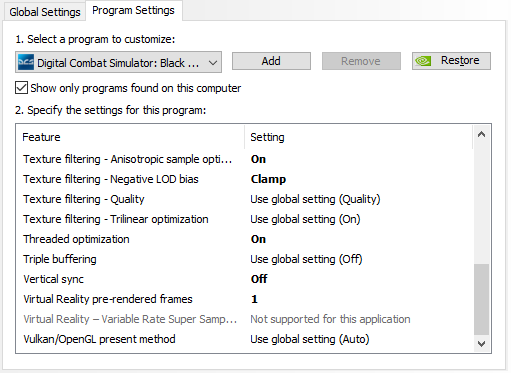Click the scroll up arrow of settings list
The height and width of the screenshot is (373, 511).
481,134
